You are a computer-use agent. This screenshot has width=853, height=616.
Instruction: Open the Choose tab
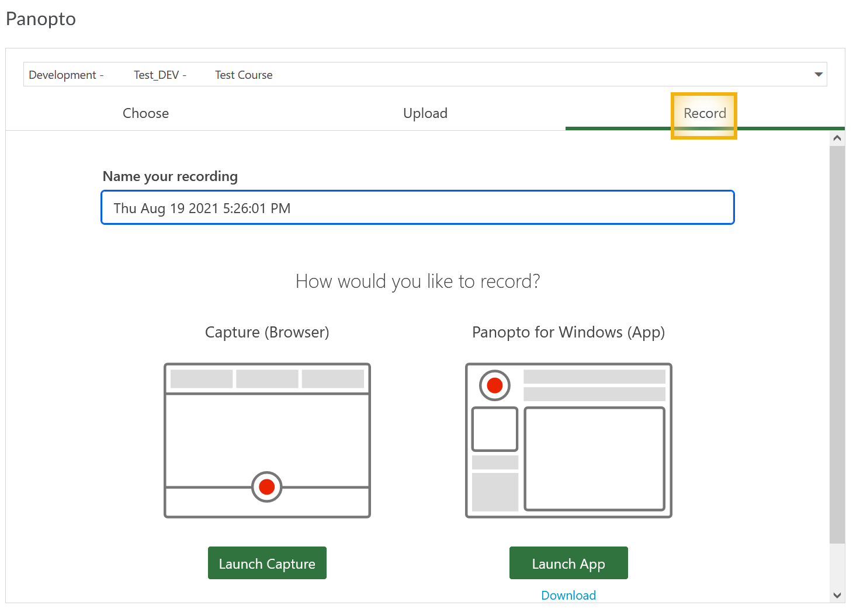145,113
